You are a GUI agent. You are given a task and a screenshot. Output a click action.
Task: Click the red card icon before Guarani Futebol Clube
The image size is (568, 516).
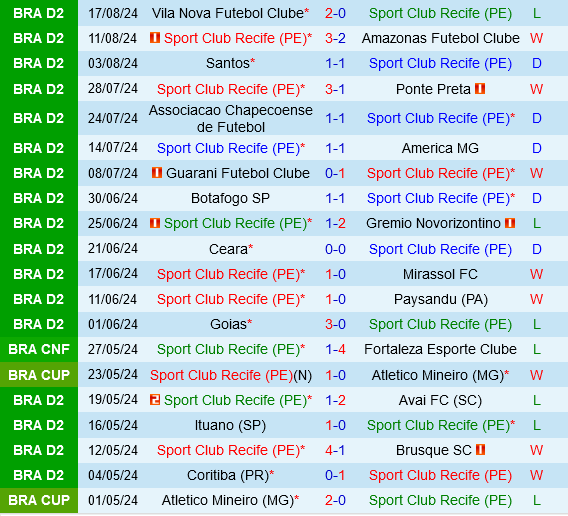click(x=157, y=172)
